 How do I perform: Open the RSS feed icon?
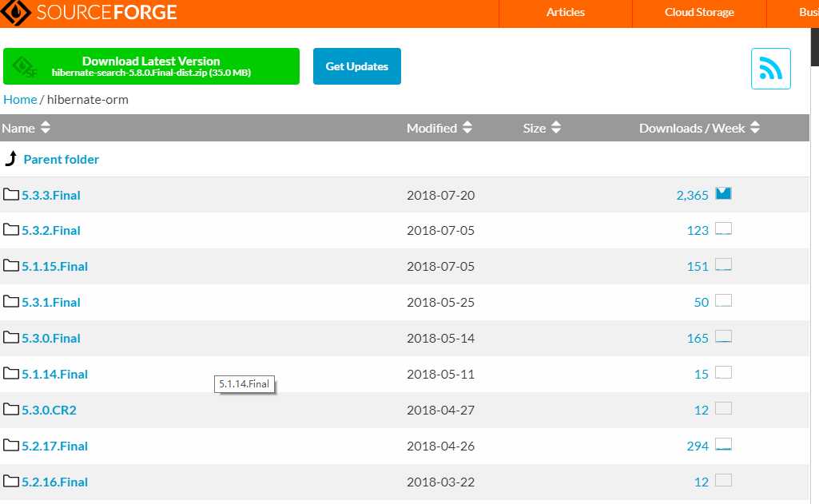tap(770, 69)
